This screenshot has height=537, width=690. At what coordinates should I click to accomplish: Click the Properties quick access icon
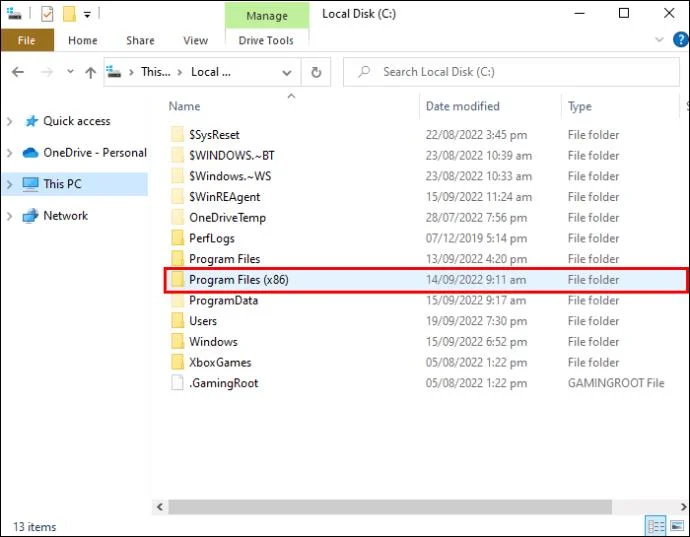coord(47,14)
